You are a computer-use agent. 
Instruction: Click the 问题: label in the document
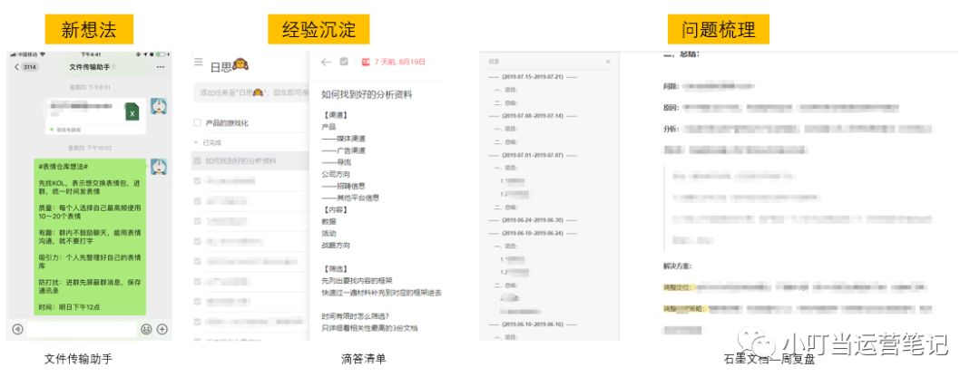tap(671, 87)
